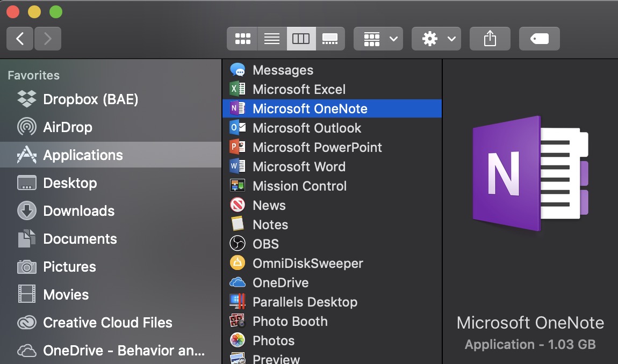Click the OmniDiskSweeper app icon
Viewport: 618px width, 364px height.
point(238,263)
